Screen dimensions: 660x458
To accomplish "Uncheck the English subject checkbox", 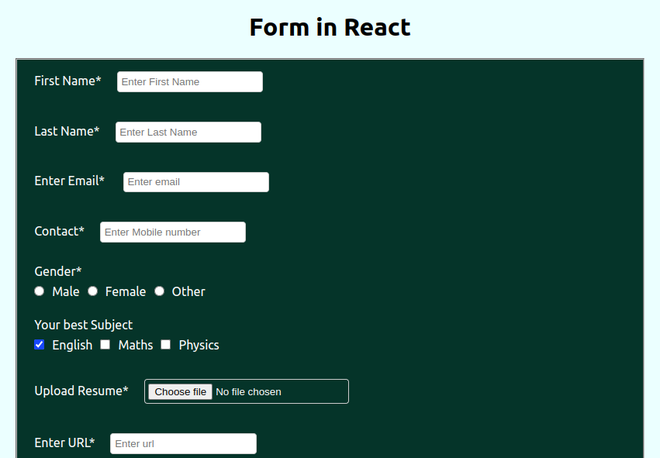I will [x=39, y=345].
